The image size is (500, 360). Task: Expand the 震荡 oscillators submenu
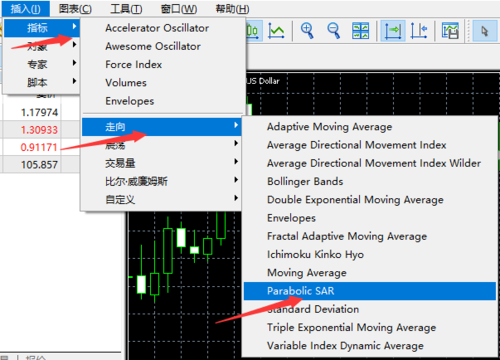click(x=161, y=145)
